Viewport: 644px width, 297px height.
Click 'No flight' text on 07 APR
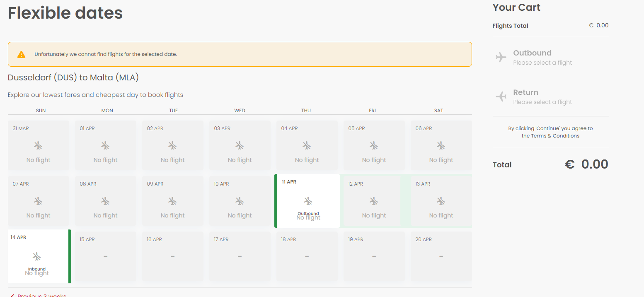tap(38, 215)
